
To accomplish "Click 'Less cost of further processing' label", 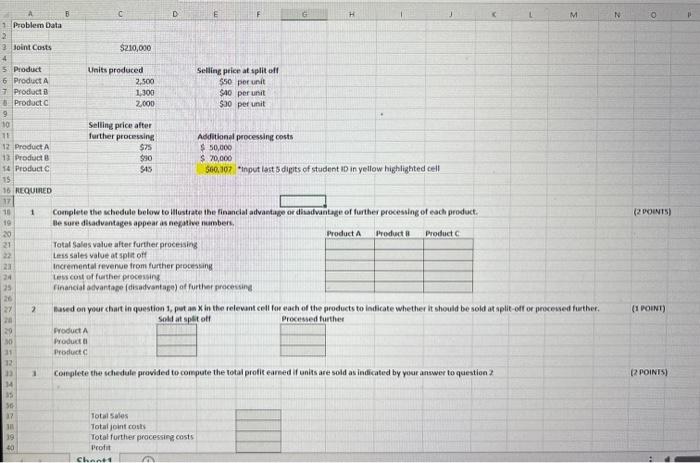I will [106, 277].
